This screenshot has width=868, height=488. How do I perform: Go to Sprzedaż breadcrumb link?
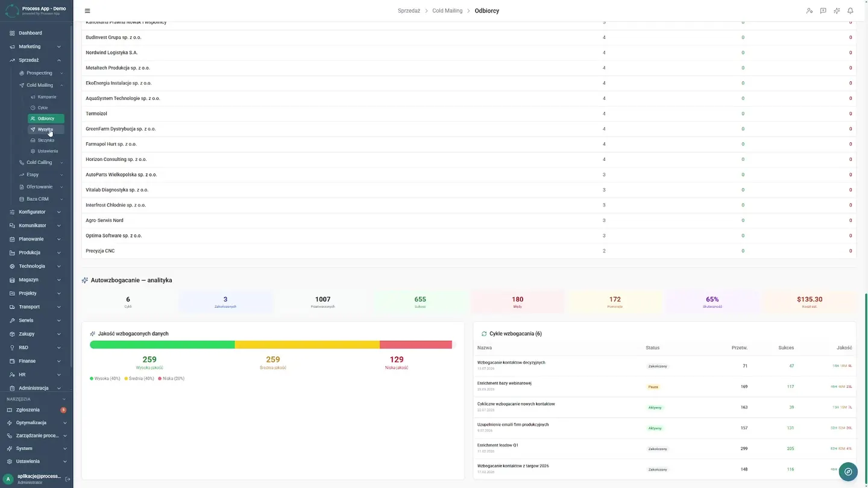click(x=409, y=11)
